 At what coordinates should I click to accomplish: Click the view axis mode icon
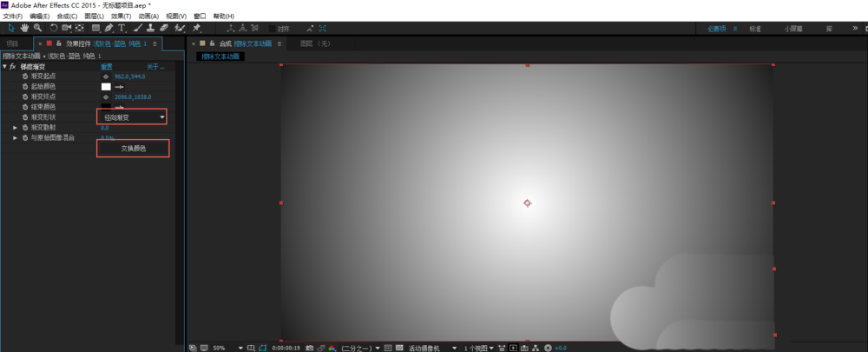point(254,28)
